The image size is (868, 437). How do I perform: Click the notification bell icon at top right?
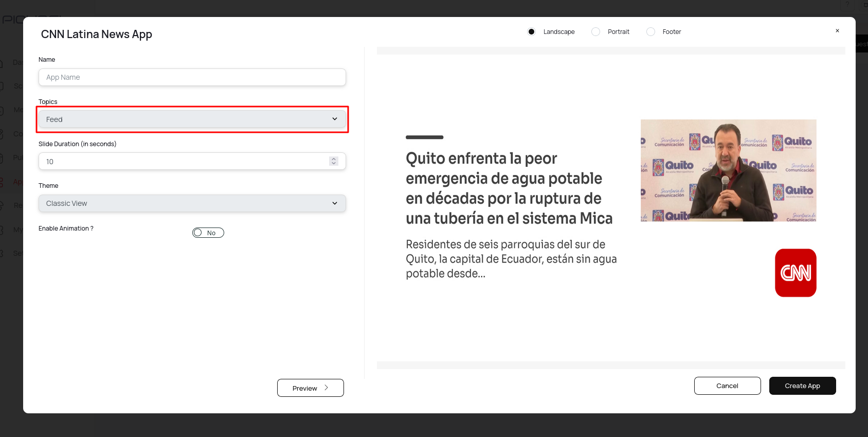864,5
